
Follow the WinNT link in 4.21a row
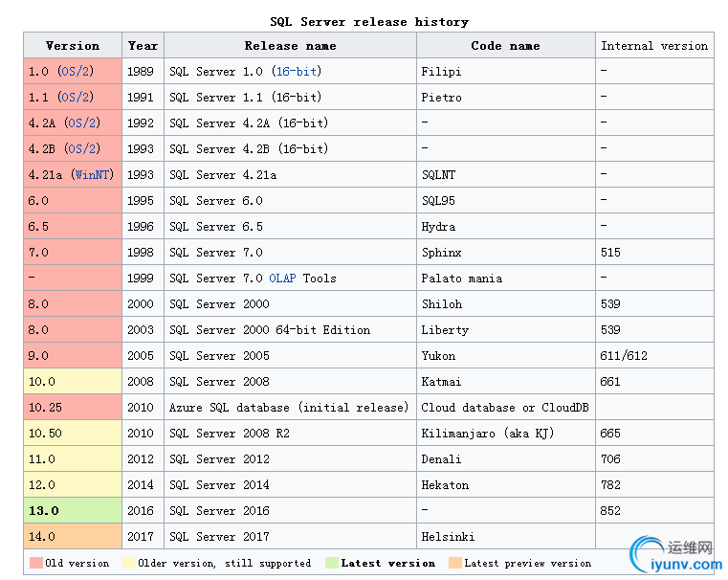93,174
